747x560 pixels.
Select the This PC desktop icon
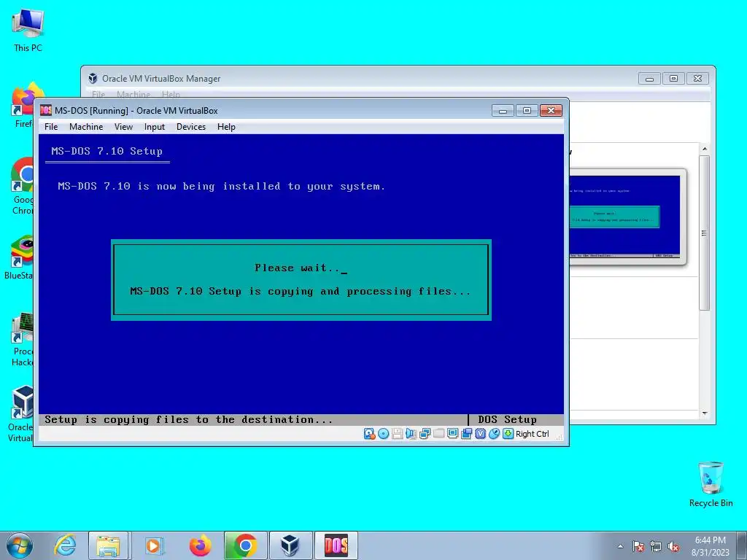coord(28,31)
